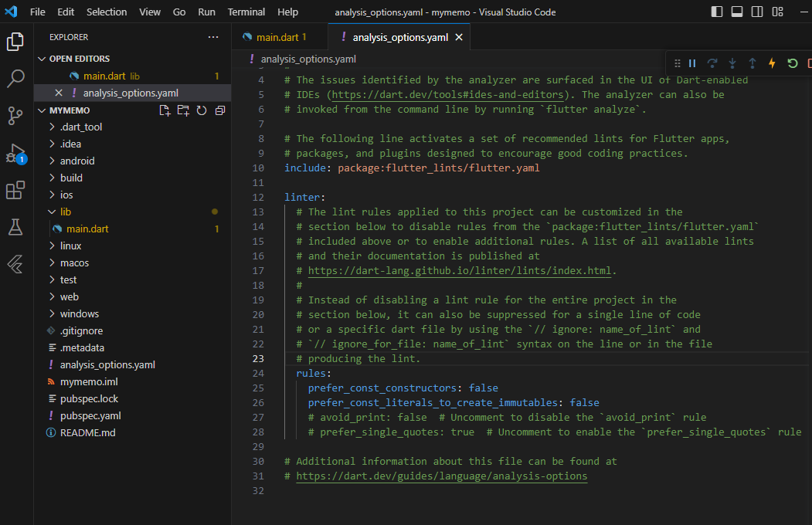Close analysis_options.yaml in Open Editors

point(59,93)
